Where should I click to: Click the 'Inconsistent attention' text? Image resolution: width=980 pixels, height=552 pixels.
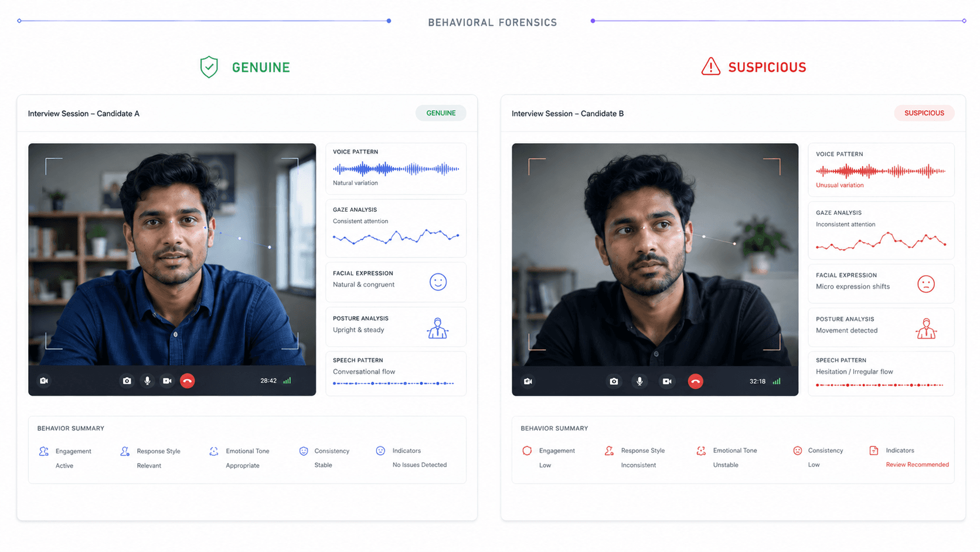click(846, 225)
